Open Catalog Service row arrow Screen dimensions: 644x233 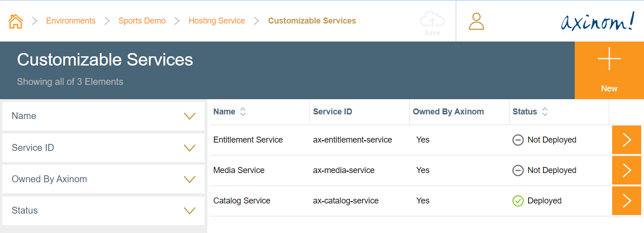(626, 201)
